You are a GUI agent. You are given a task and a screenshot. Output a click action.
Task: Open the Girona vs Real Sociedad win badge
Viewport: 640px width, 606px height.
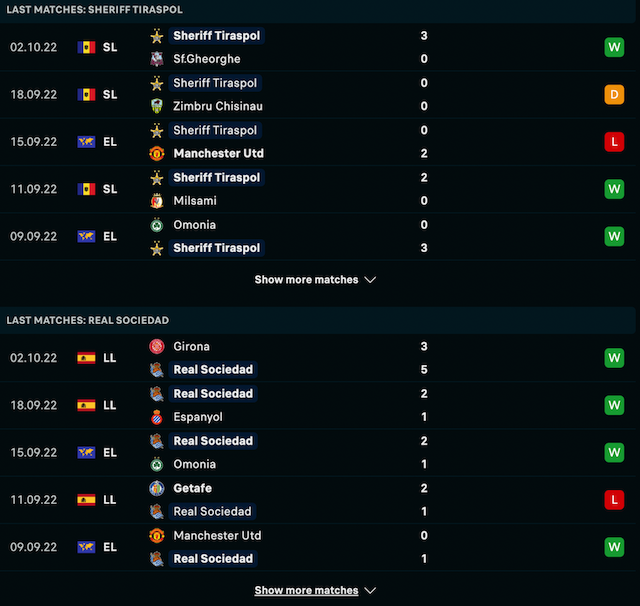(614, 358)
